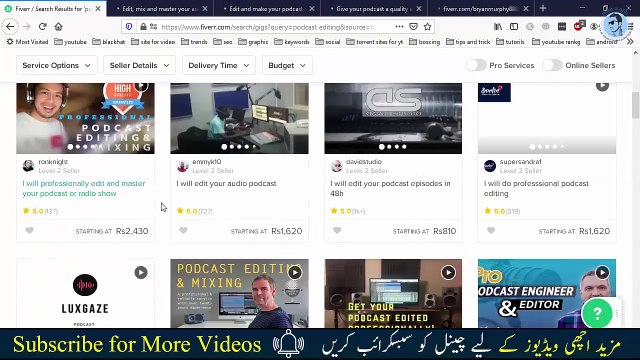Click davidstudio's seller avatar
The image size is (640, 360).
(336, 166)
